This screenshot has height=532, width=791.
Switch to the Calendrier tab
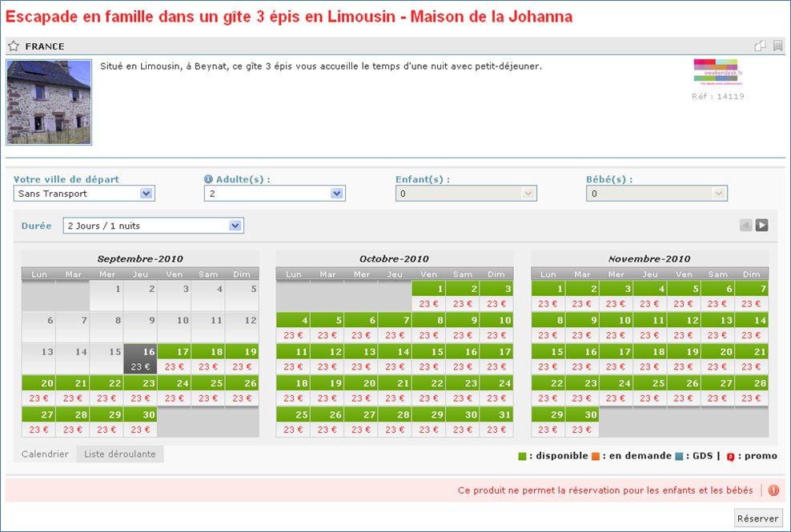point(45,454)
